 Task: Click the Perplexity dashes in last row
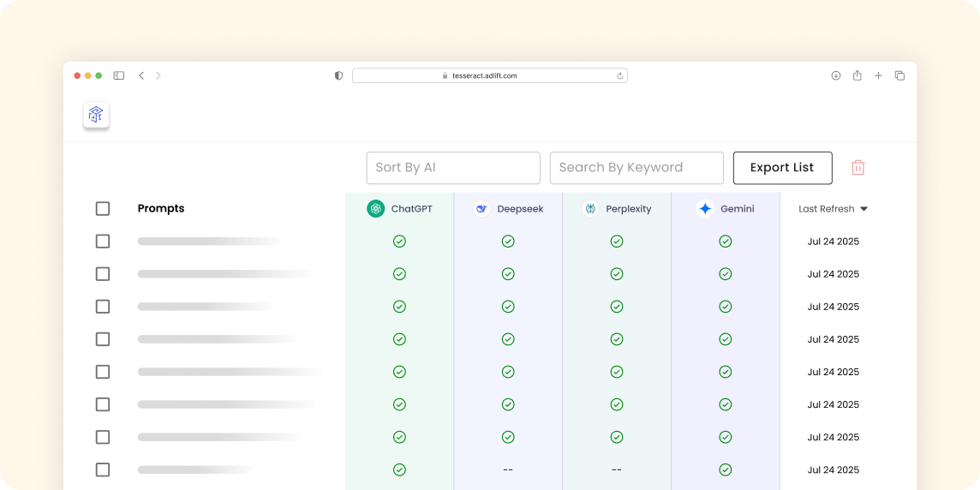pyautogui.click(x=616, y=469)
